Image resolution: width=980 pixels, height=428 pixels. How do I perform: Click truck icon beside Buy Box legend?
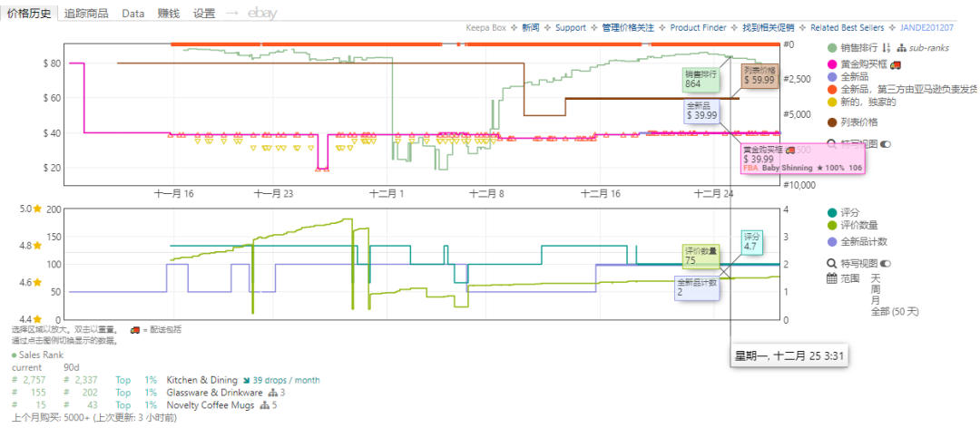(x=895, y=64)
